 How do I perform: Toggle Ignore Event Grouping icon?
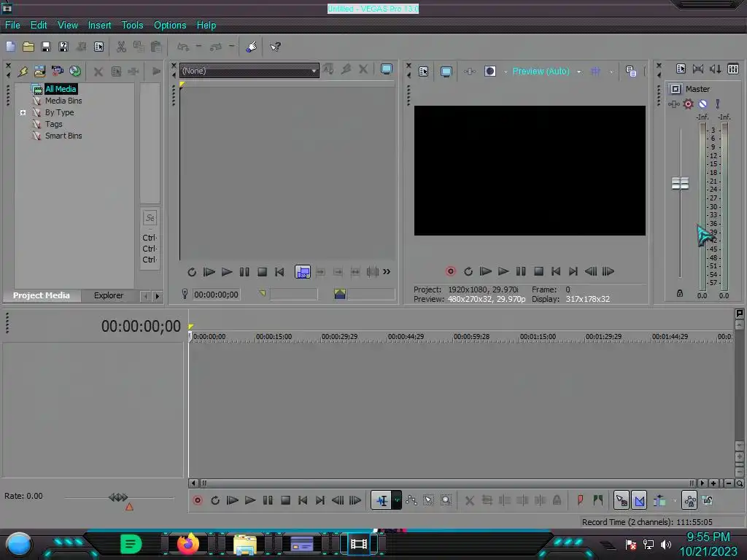coord(708,500)
